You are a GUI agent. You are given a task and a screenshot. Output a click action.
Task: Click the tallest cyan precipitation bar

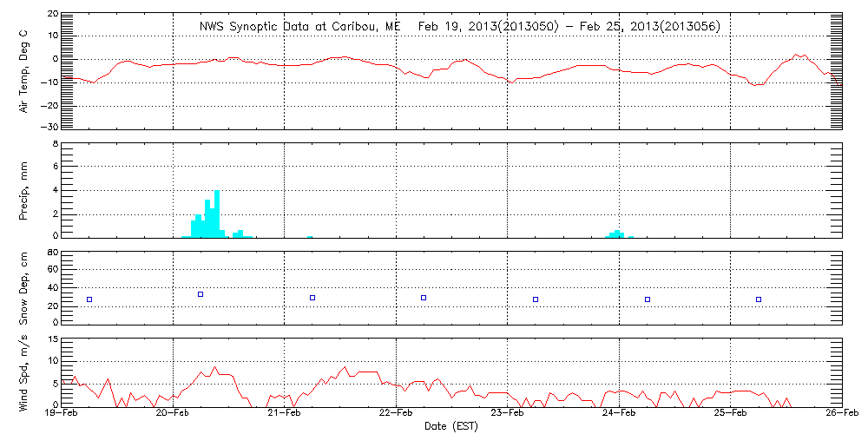pyautogui.click(x=217, y=214)
